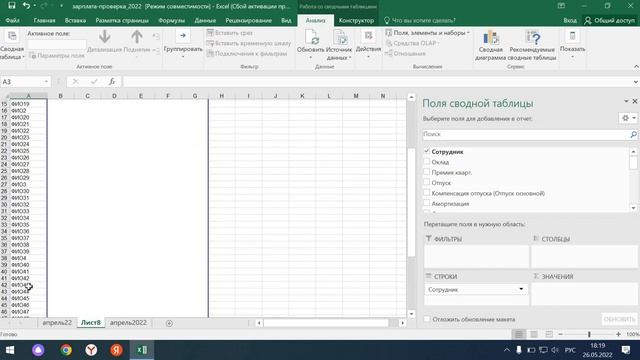Open Подключения к фильтрам
640x360 pixels.
tap(247, 53)
